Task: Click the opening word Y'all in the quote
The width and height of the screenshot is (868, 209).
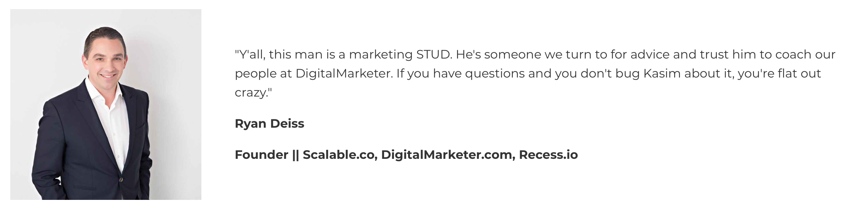Action: coord(252,54)
